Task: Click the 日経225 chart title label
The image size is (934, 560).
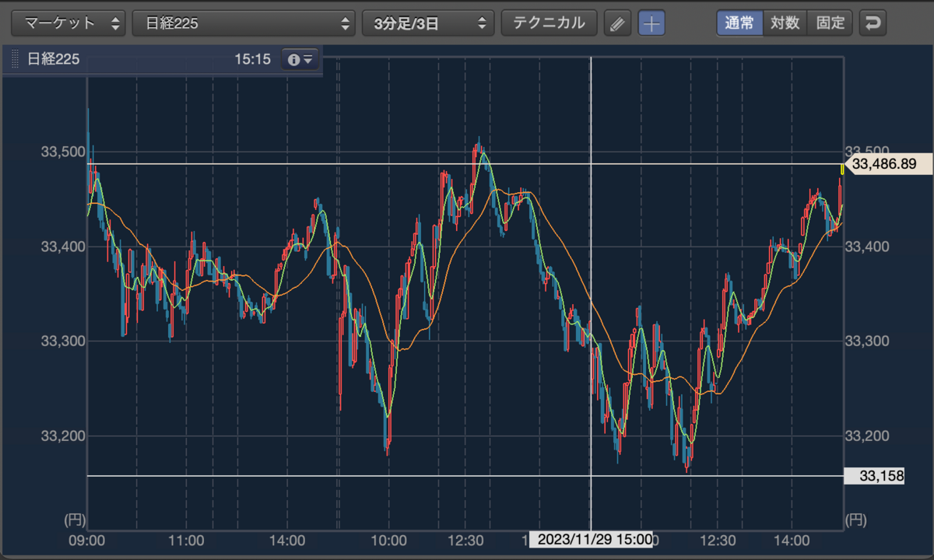Action: (x=53, y=59)
